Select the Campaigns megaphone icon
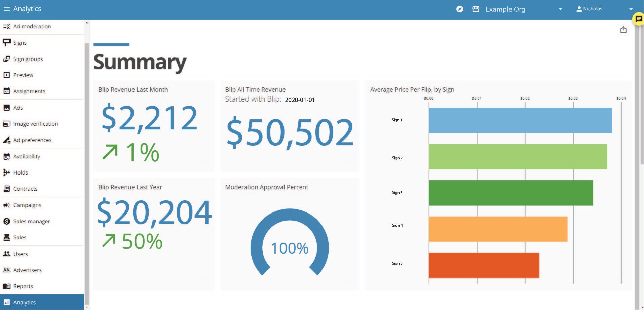The image size is (644, 310). point(7,205)
